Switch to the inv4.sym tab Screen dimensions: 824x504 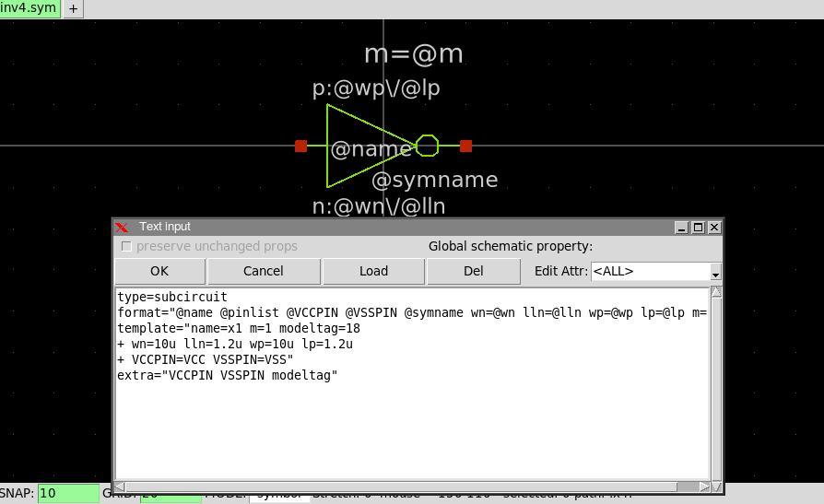point(29,8)
